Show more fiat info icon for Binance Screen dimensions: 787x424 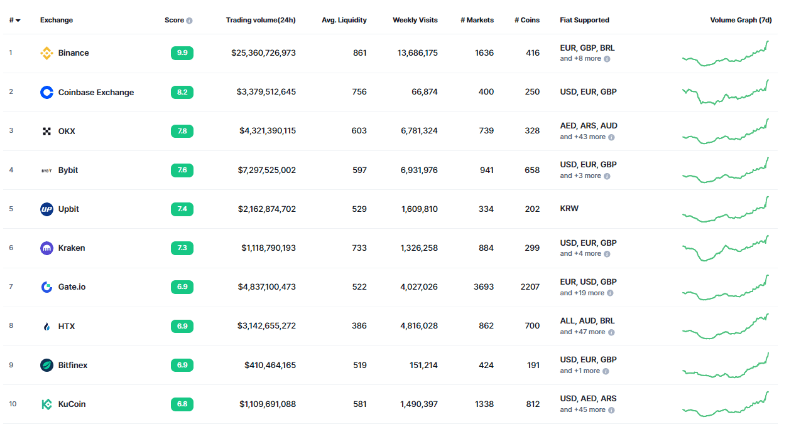pyautogui.click(x=607, y=59)
